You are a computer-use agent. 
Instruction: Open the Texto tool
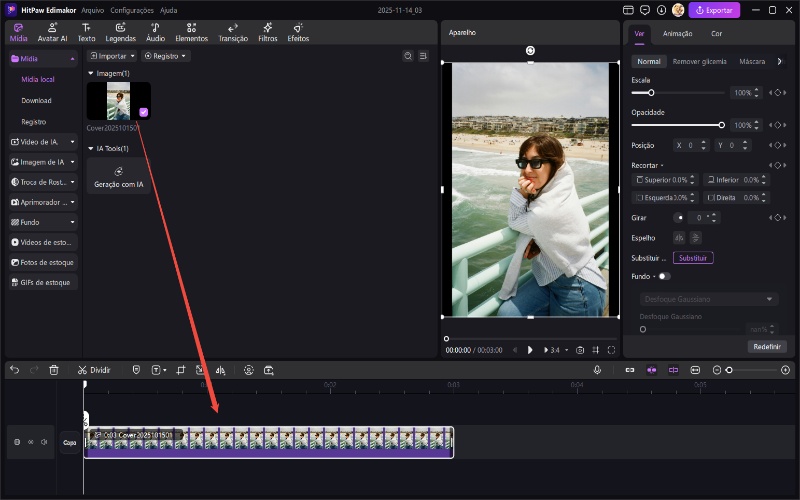pyautogui.click(x=86, y=32)
